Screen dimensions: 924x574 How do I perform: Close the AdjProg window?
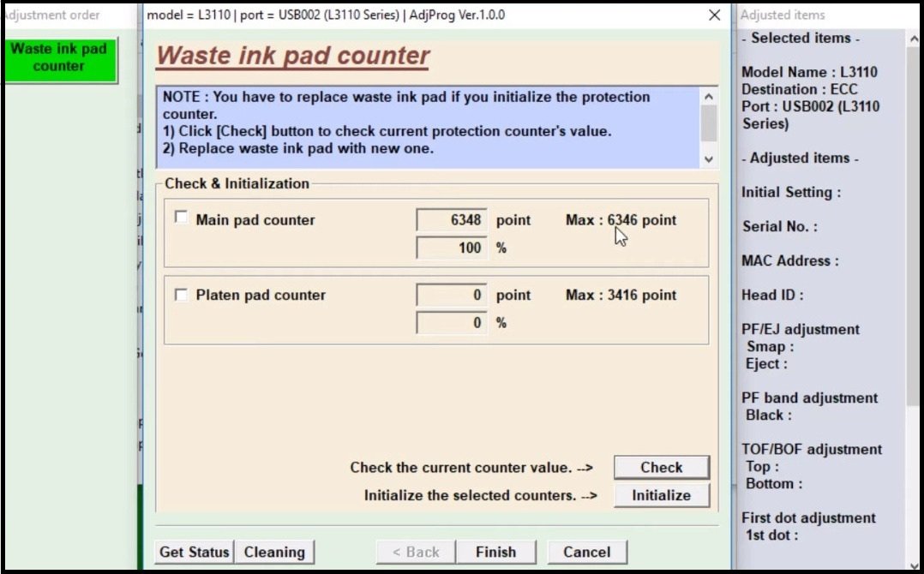(x=714, y=15)
